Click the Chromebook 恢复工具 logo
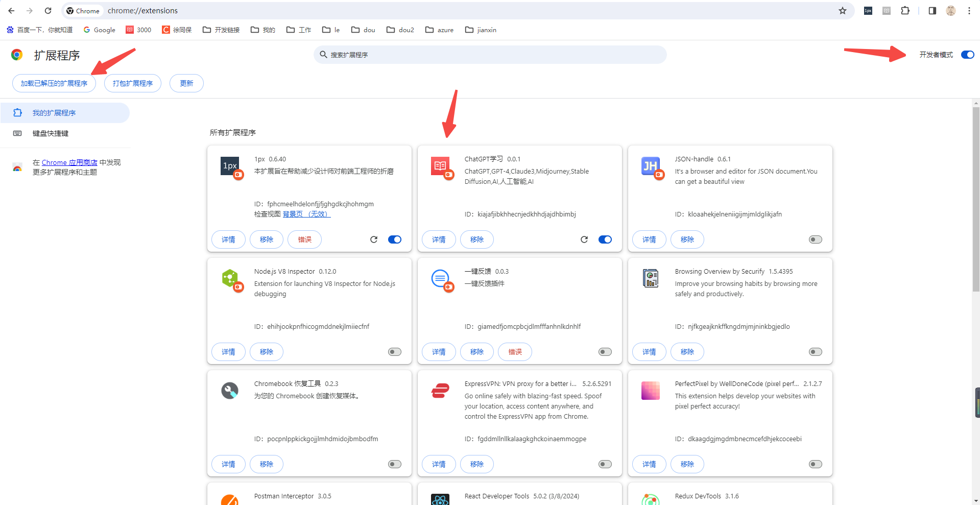 pos(230,391)
